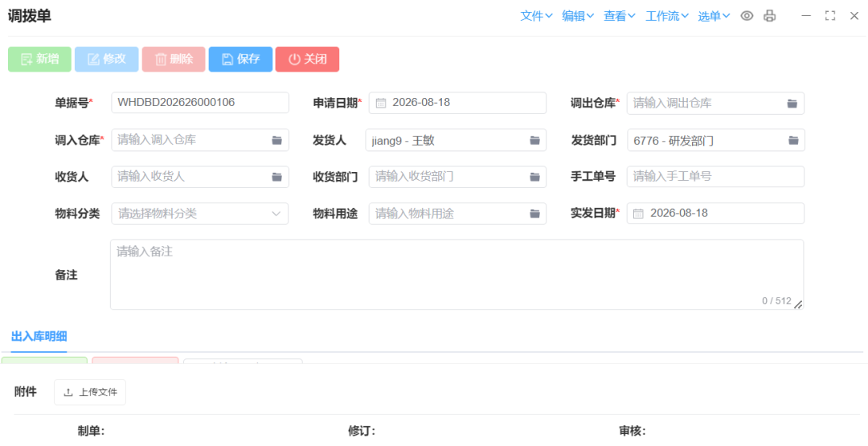Open folder lookup for 收货部门 field
Image resolution: width=868 pixels, height=446 pixels.
tap(534, 177)
